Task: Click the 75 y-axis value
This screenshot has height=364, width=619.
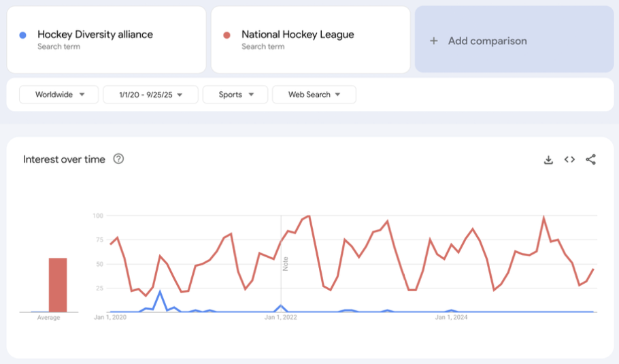Action: [x=99, y=239]
